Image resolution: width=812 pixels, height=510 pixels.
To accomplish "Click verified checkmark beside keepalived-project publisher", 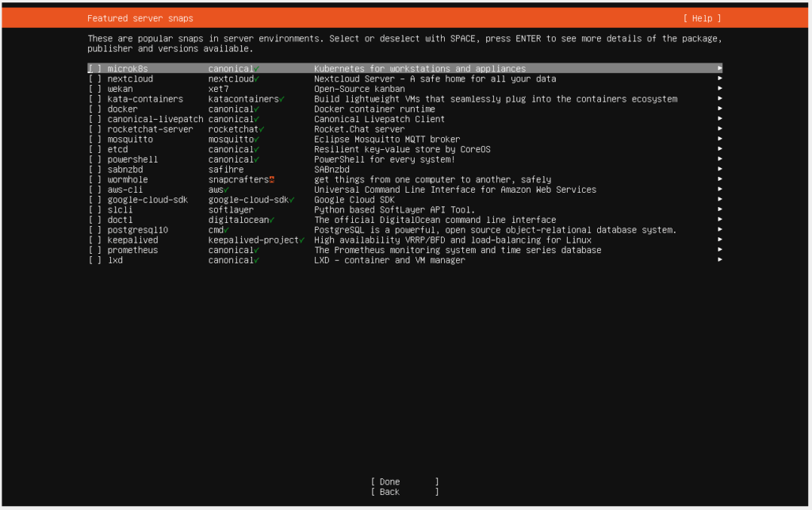I will (302, 240).
